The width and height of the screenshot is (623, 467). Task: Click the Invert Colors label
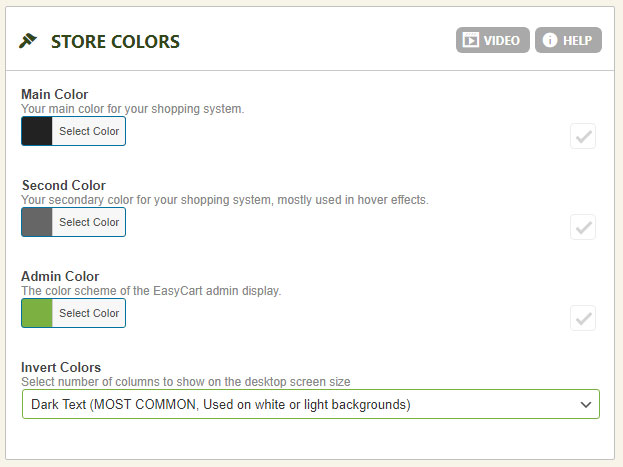[x=61, y=367]
